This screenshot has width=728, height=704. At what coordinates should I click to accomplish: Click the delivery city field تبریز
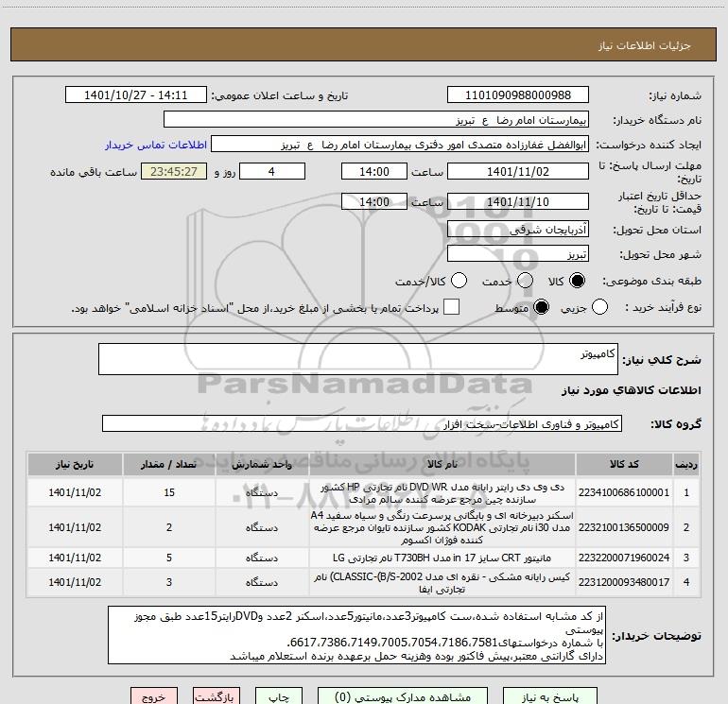[x=518, y=254]
